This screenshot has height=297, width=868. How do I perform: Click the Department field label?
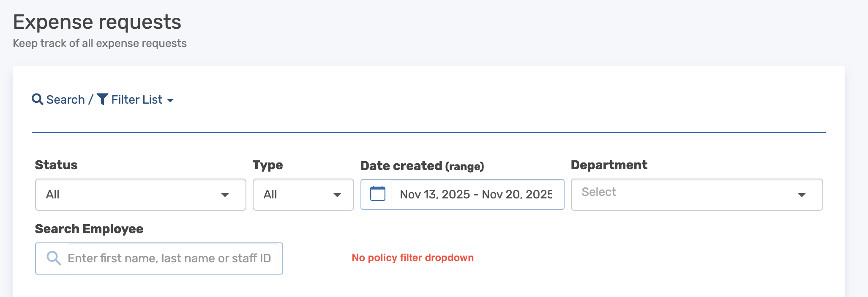point(609,165)
